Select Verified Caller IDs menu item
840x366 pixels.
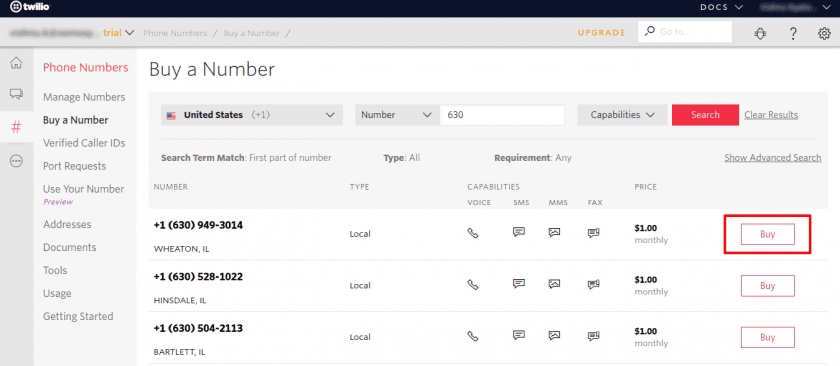pos(84,143)
